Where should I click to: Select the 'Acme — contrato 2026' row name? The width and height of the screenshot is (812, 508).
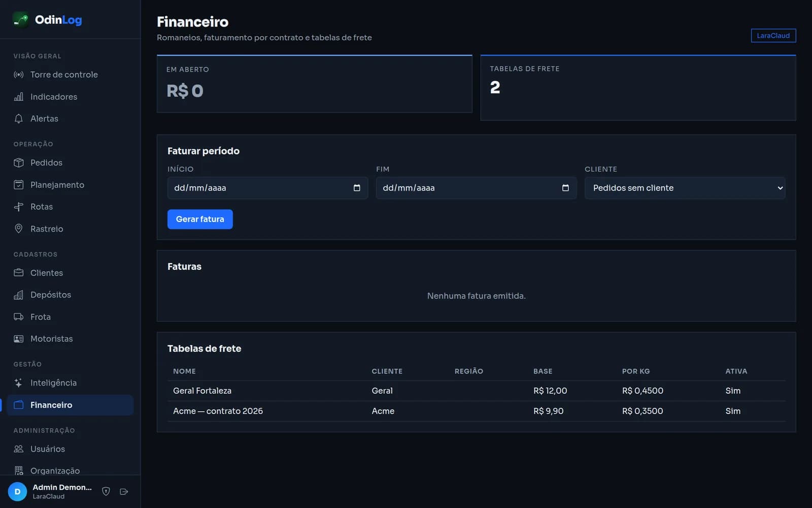click(x=218, y=411)
